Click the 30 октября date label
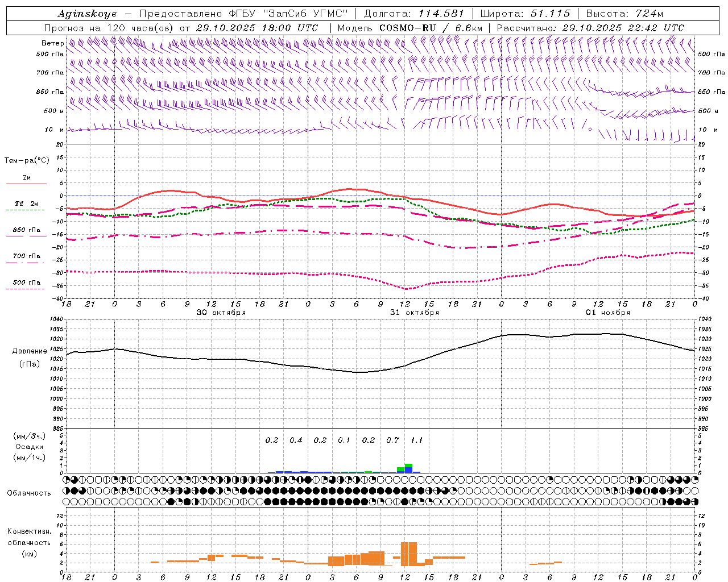 point(221,313)
